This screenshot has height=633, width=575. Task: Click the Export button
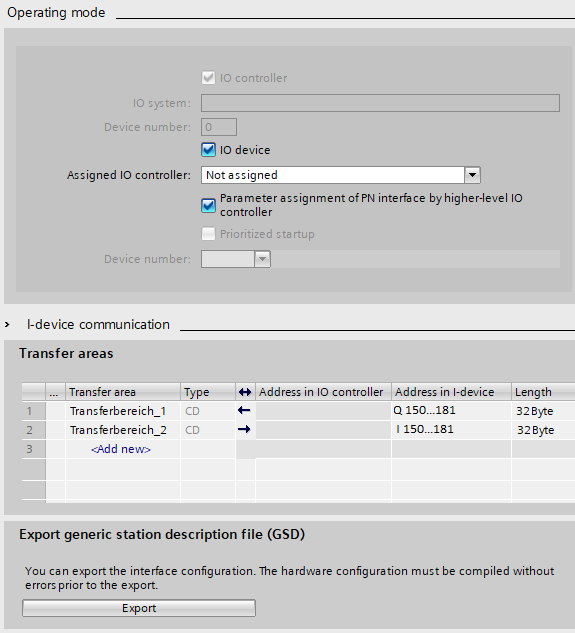(x=139, y=608)
